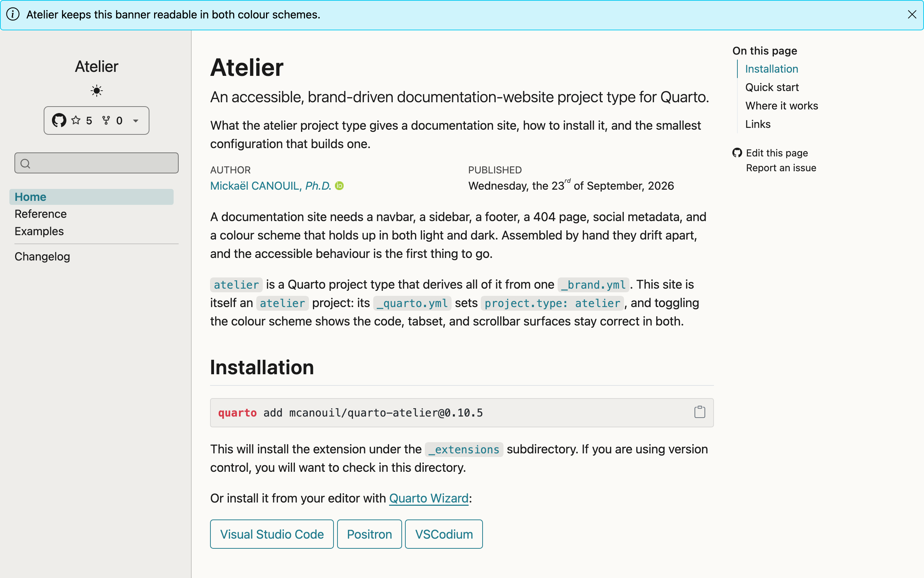
Task: Click the project.type: atelier inline code
Action: [x=552, y=303]
